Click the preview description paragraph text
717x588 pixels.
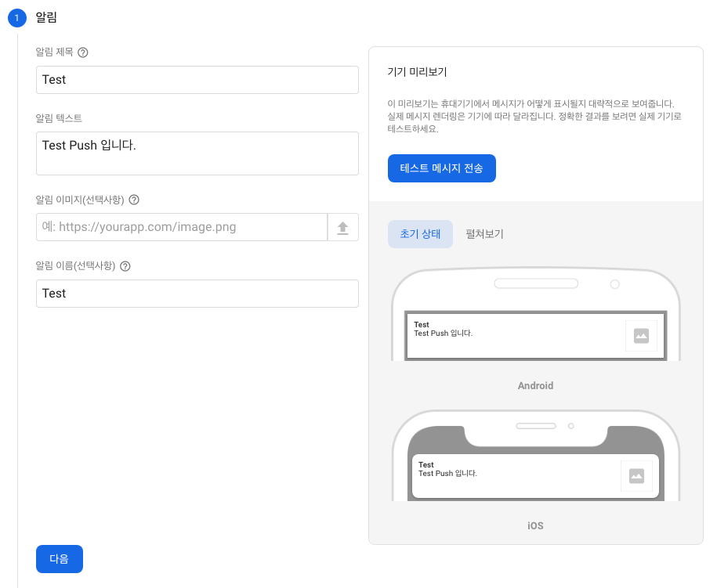click(534, 116)
